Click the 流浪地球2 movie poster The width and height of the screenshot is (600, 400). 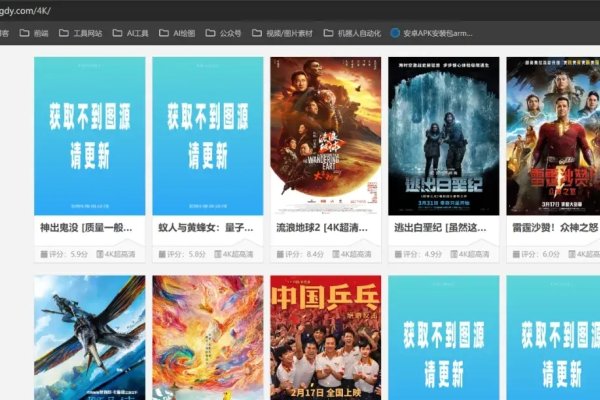(325, 136)
